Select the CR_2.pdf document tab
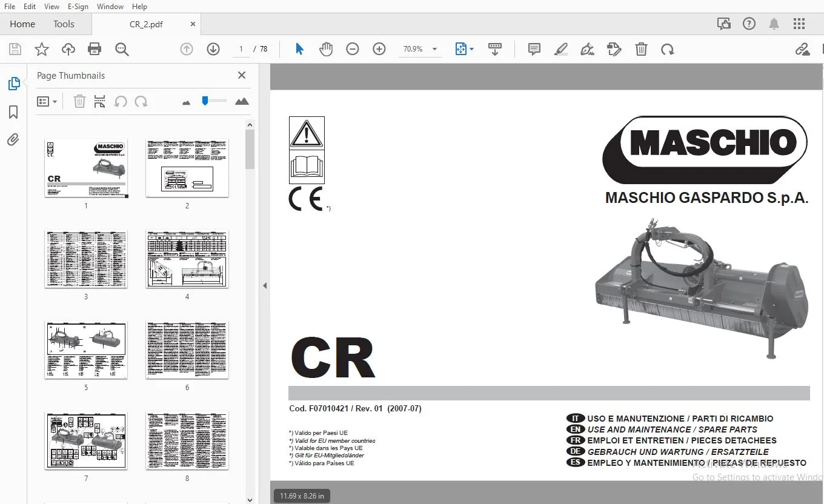Viewport: 824px width, 504px height. [x=146, y=24]
